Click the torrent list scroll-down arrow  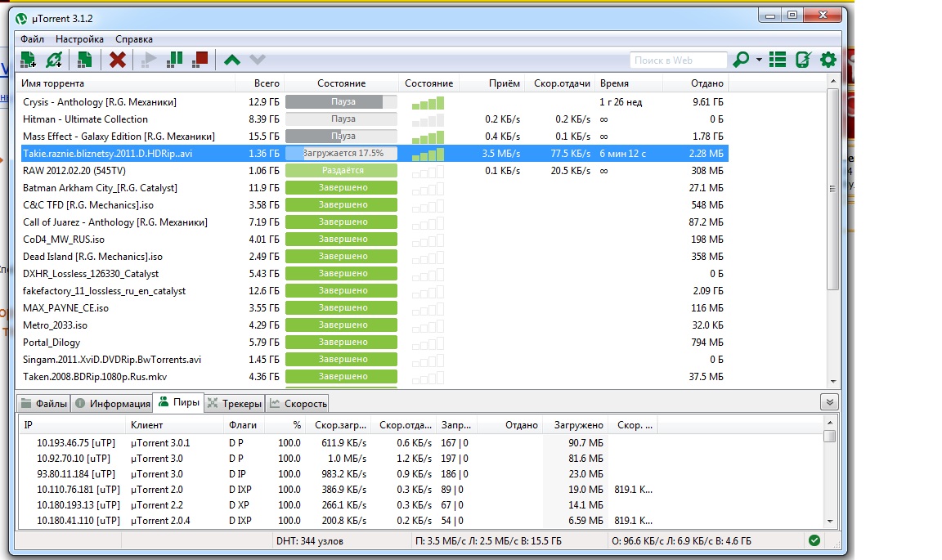[x=832, y=381]
